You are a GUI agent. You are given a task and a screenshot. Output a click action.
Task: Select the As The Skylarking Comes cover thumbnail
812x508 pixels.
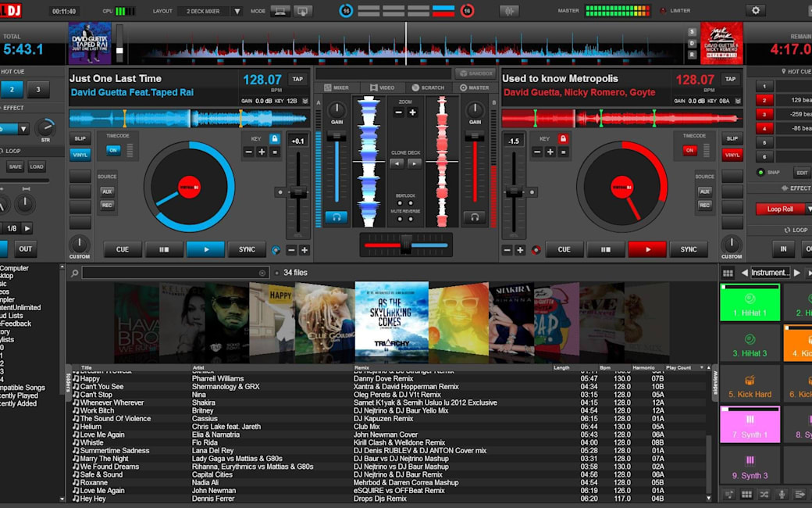click(x=391, y=320)
